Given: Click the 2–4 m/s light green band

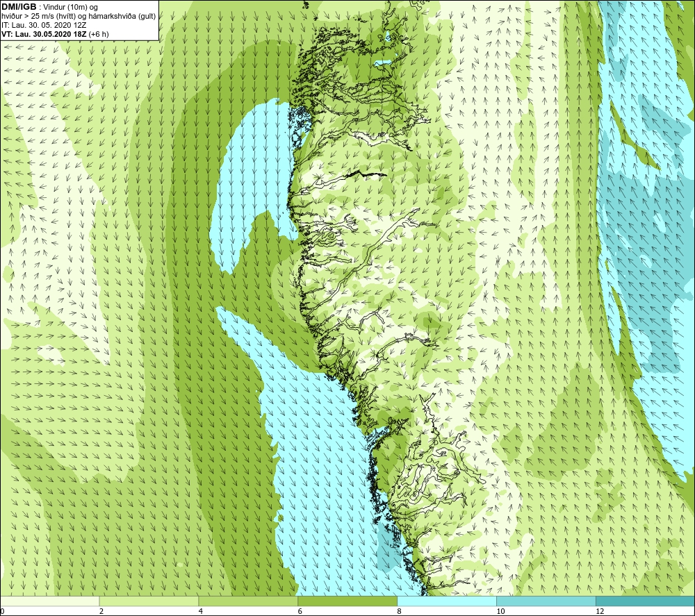Looking at the screenshot, I should [x=149, y=601].
